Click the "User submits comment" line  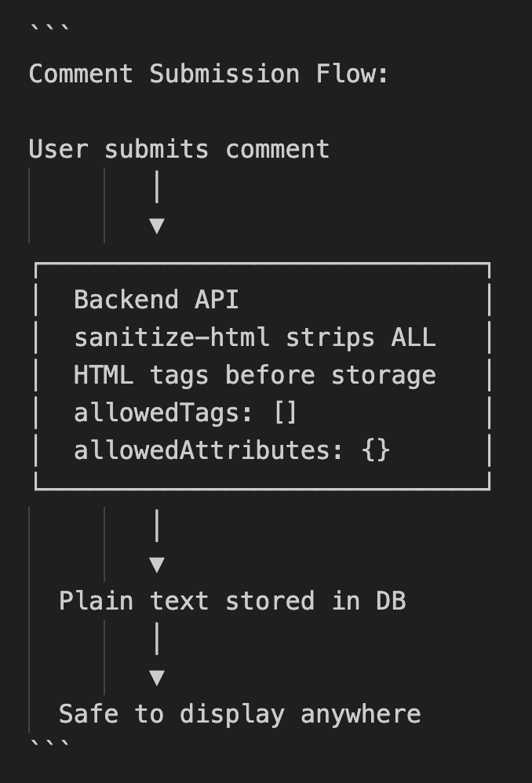179,149
